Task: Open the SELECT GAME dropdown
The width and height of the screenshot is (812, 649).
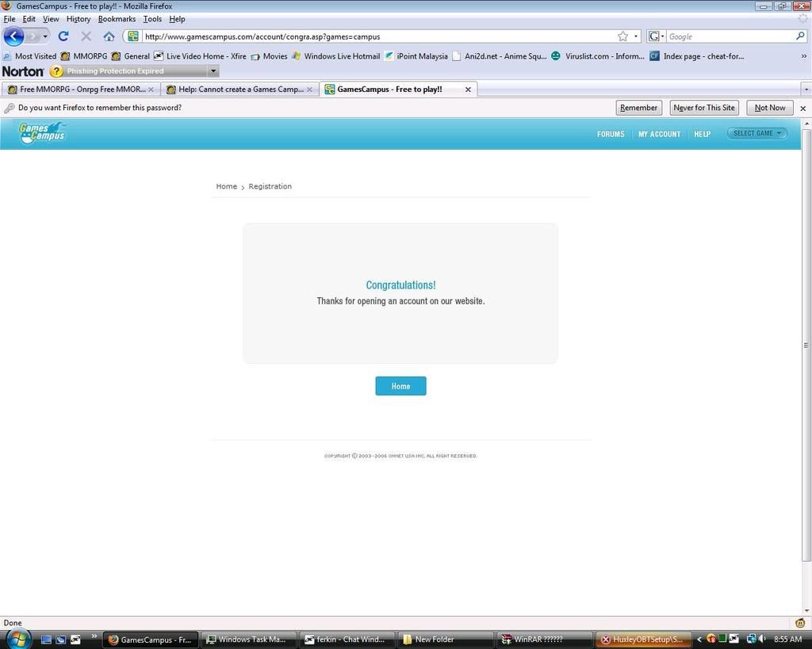Action: click(757, 133)
